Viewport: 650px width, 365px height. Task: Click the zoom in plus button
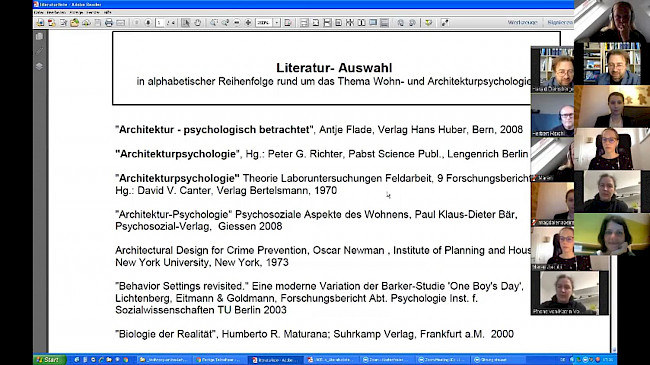(248, 22)
